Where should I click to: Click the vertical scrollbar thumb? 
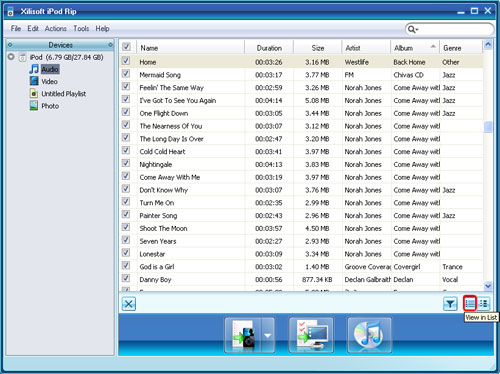click(488, 127)
